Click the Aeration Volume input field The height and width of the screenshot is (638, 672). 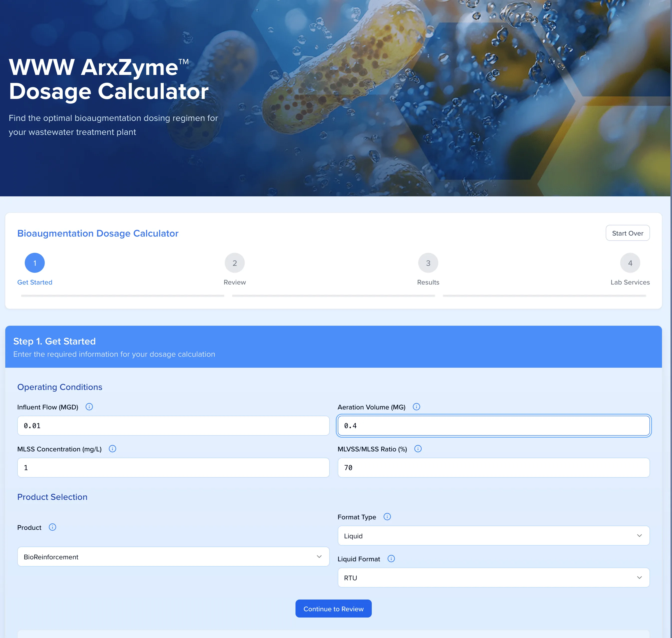click(x=493, y=425)
